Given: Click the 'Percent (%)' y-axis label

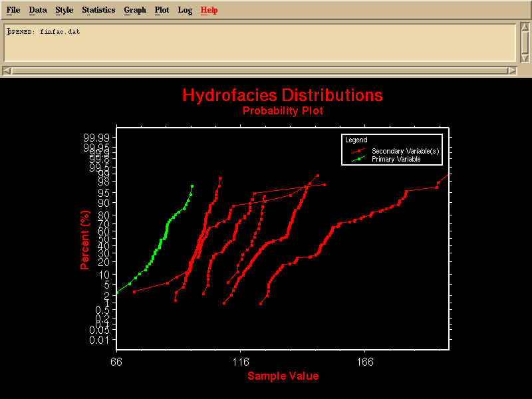Looking at the screenshot, I should [85, 240].
